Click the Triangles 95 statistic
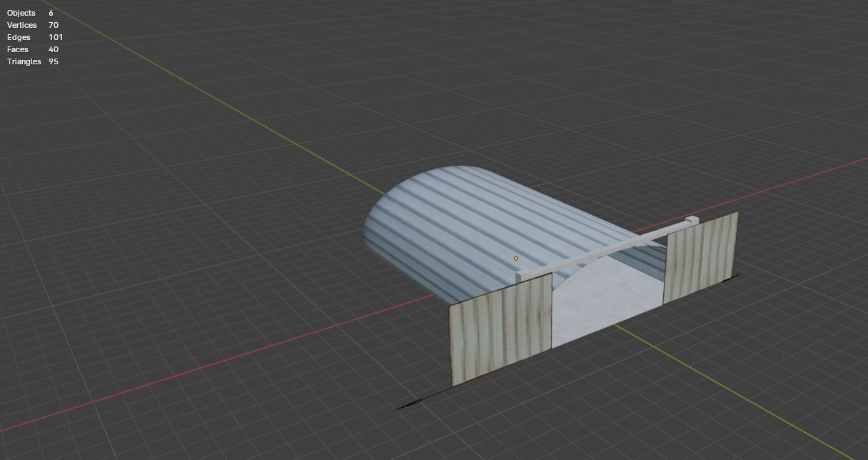Image resolution: width=868 pixels, height=460 pixels. [33, 61]
